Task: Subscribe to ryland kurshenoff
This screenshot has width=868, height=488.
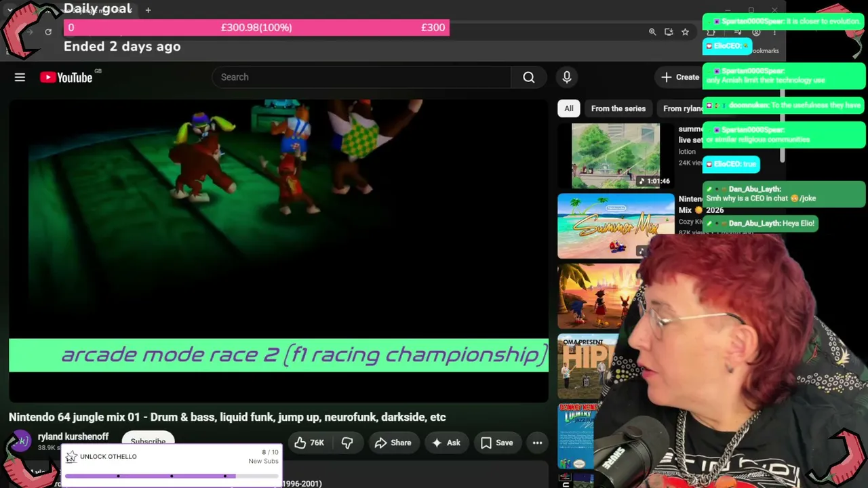Action: click(148, 441)
